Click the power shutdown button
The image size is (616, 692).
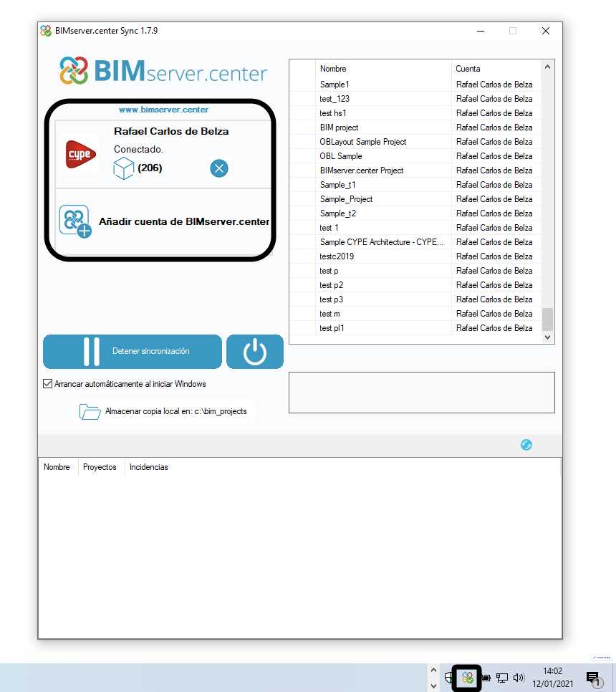pyautogui.click(x=255, y=351)
